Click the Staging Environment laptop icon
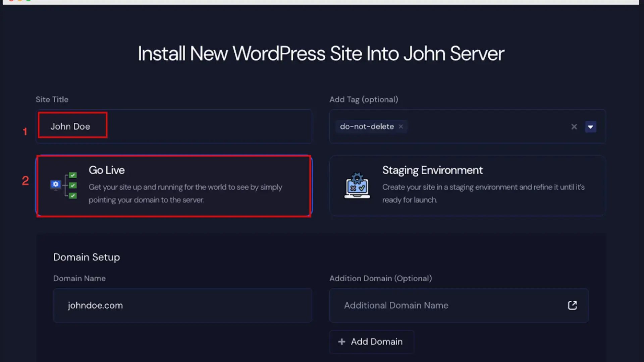 pyautogui.click(x=357, y=185)
